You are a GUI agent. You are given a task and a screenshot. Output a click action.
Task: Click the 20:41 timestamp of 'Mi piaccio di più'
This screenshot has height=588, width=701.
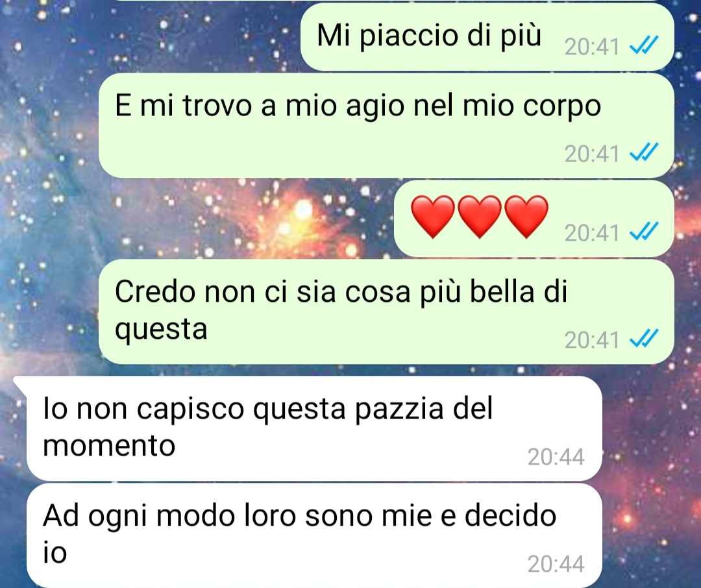point(592,47)
